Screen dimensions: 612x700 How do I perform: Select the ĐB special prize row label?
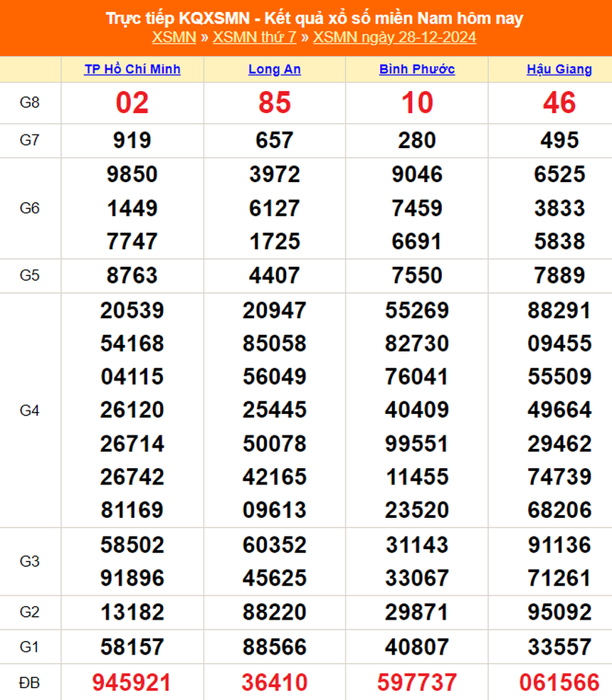30,683
